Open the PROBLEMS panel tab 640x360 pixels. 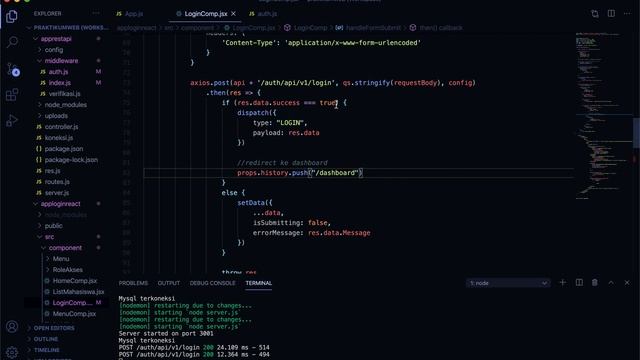133,283
